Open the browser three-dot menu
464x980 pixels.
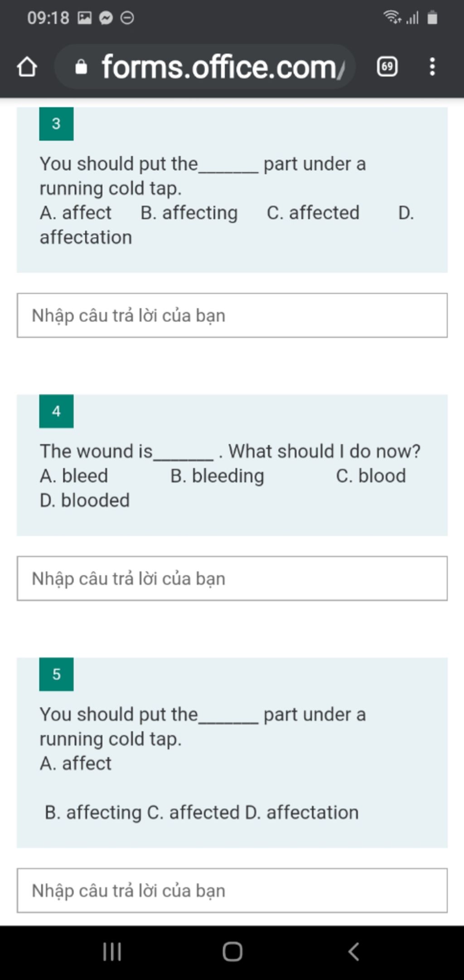coord(432,67)
